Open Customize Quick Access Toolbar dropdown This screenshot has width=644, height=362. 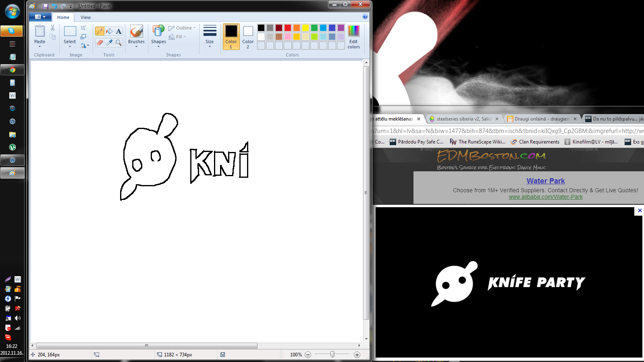71,6
